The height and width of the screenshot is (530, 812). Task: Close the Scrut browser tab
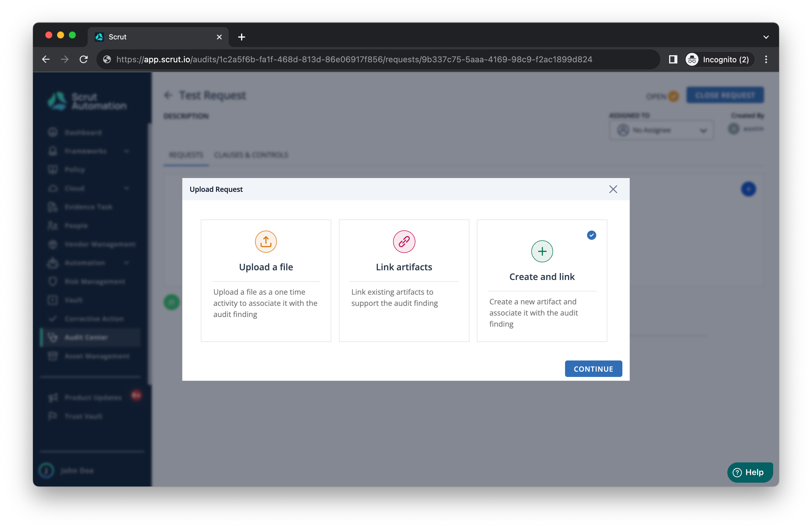coord(219,37)
